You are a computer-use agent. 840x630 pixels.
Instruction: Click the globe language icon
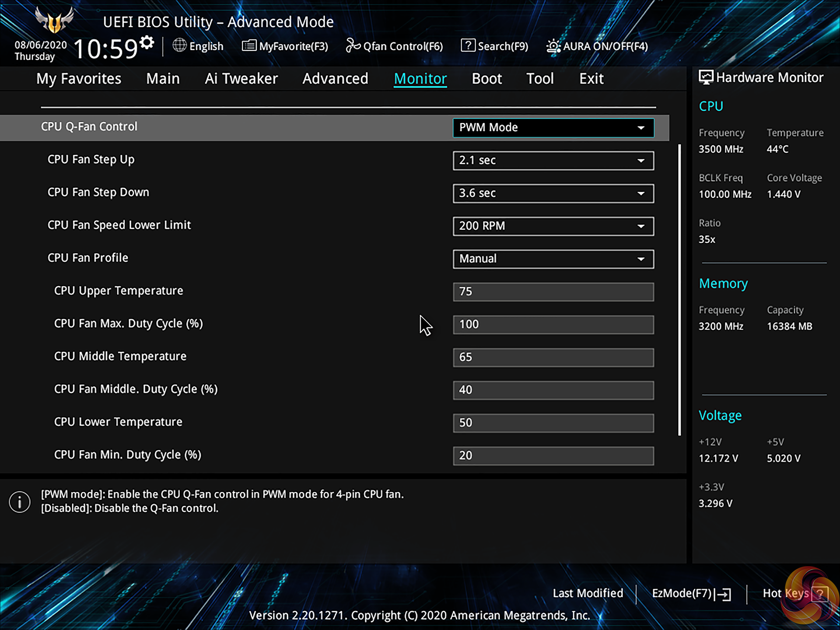tap(179, 45)
